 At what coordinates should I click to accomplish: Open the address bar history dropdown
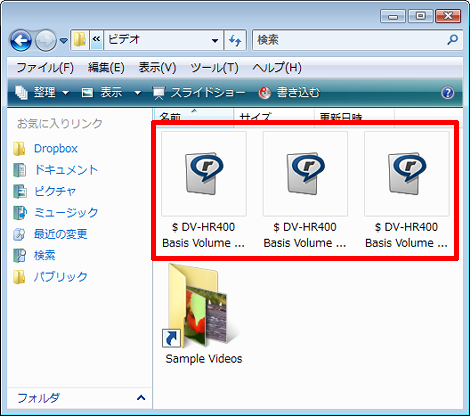[215, 41]
